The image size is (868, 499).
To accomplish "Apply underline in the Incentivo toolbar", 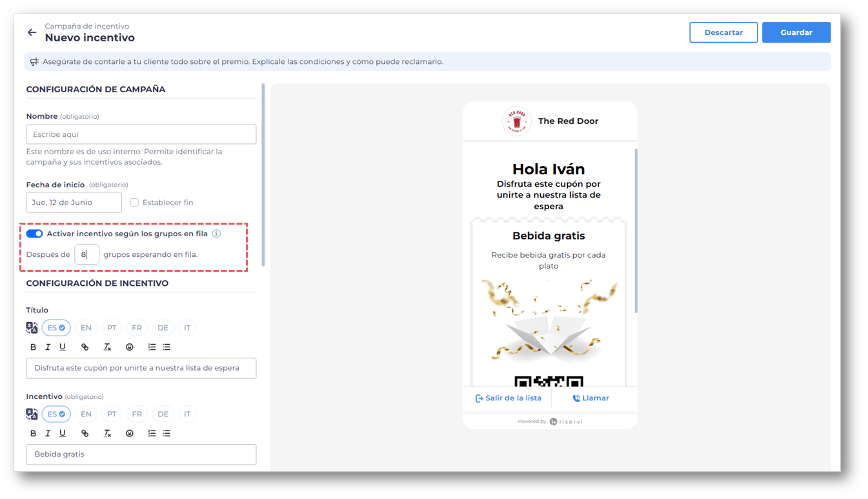I will click(63, 434).
